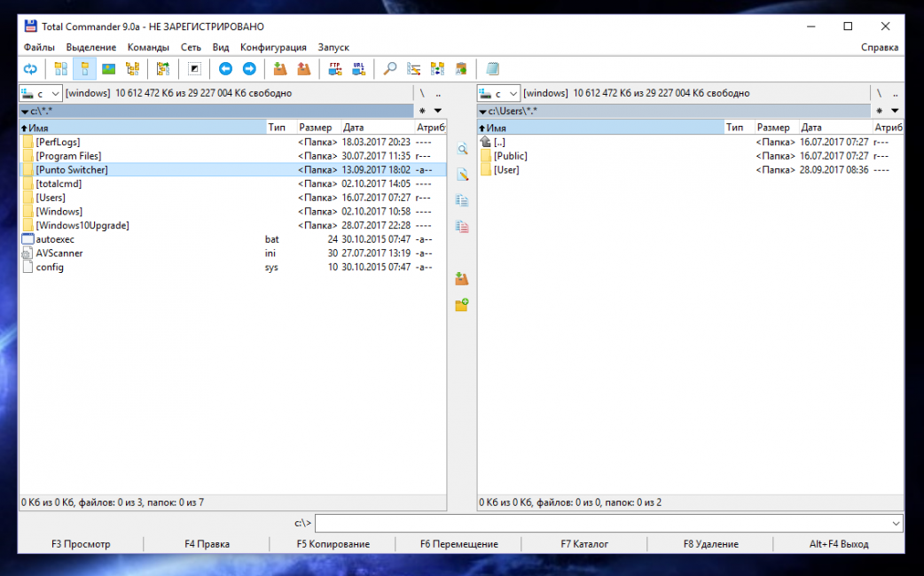Go to parent directory in right panel
Image resolution: width=924 pixels, height=576 pixels.
(895, 93)
